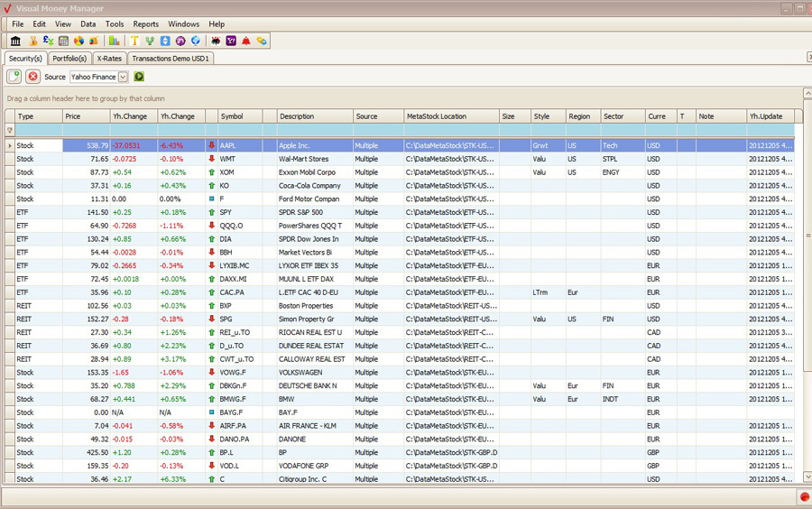The image size is (812, 509).
Task: Open the Data menu
Action: point(88,23)
